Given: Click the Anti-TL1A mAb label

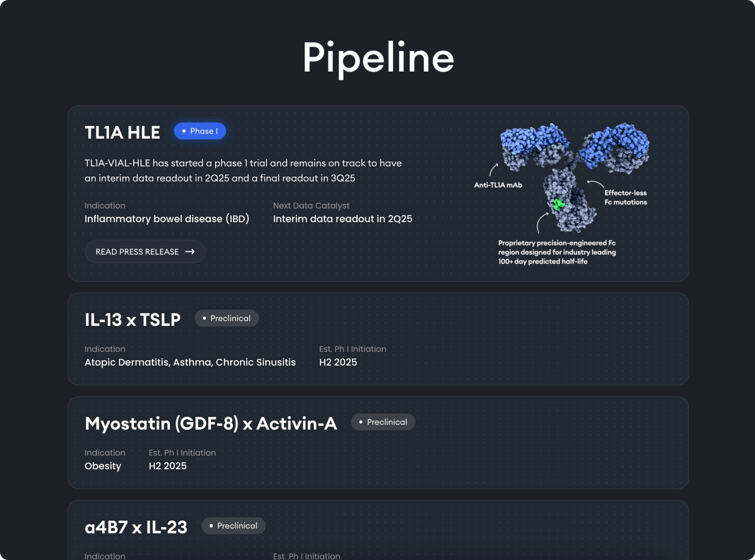Looking at the screenshot, I should point(498,185).
